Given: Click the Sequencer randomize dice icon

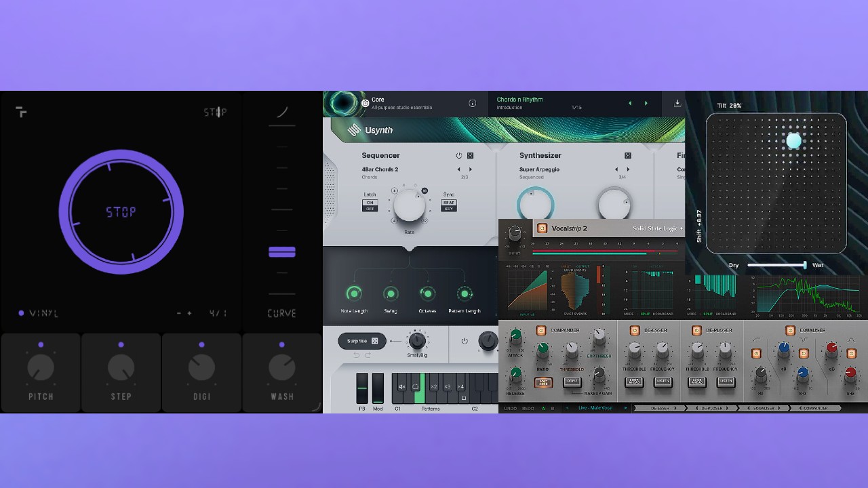Looking at the screenshot, I should point(471,155).
